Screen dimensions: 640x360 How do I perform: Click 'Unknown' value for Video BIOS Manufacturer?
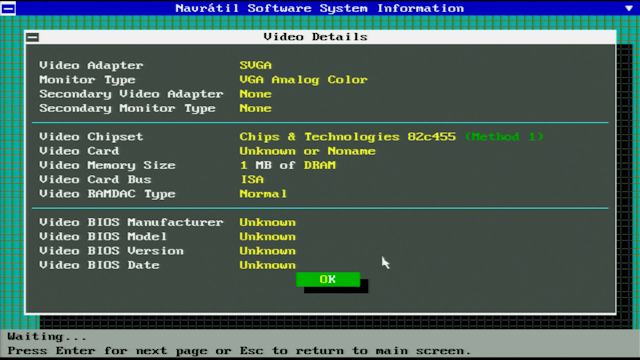click(x=267, y=222)
